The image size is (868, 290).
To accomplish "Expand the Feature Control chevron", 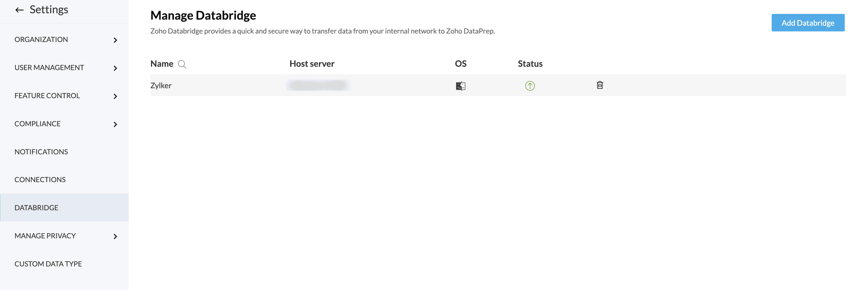I will (x=115, y=96).
